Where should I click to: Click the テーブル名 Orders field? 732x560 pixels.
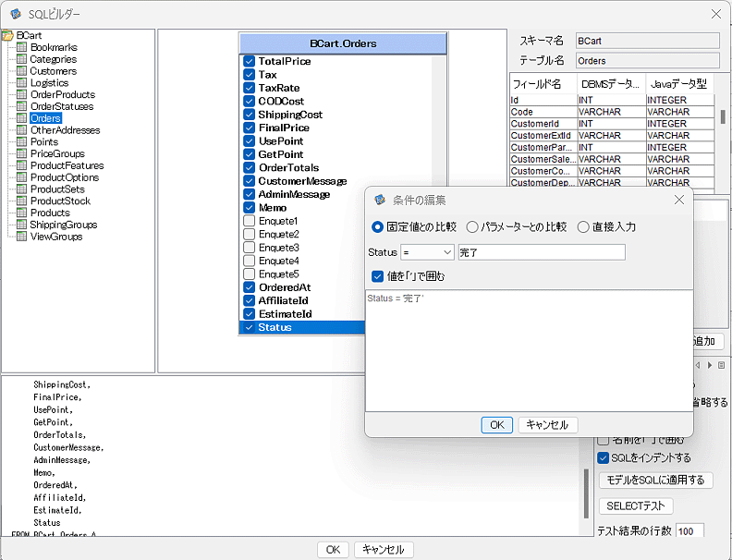(x=647, y=61)
